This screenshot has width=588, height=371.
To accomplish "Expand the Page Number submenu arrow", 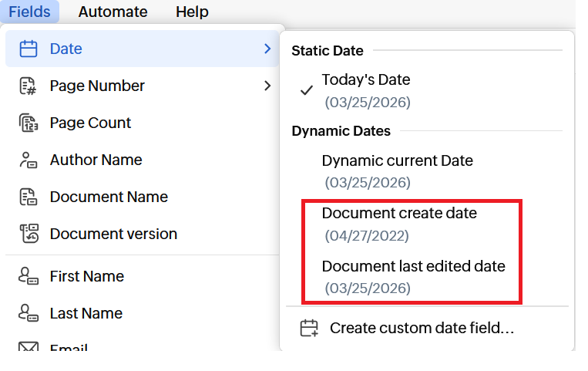I will (267, 86).
